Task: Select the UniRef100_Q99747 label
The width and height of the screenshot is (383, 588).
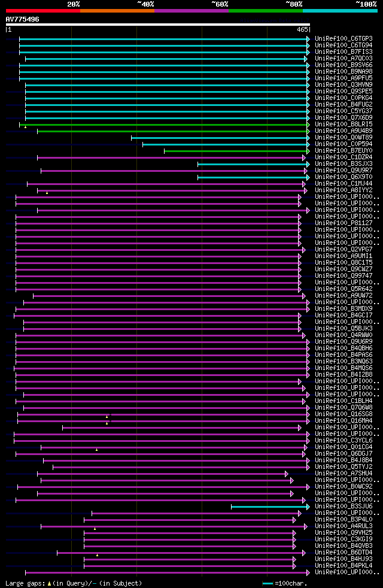Action: (344, 276)
